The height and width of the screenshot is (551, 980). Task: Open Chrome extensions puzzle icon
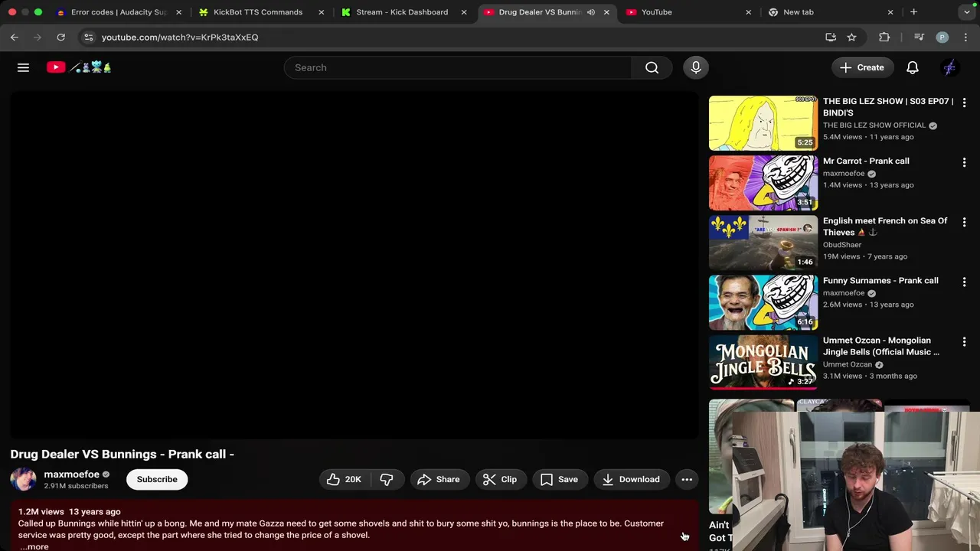pyautogui.click(x=884, y=37)
